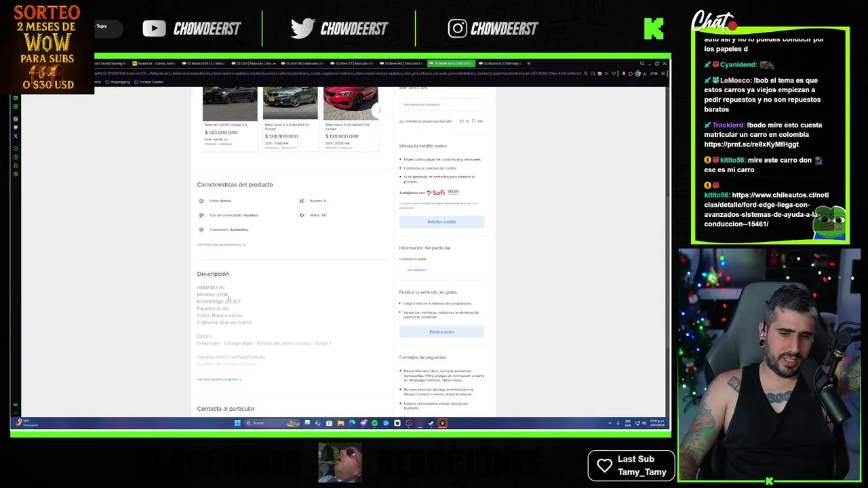The height and width of the screenshot is (488, 868).
Task: Open the Mazda 9x browser tab
Action: click(x=154, y=64)
